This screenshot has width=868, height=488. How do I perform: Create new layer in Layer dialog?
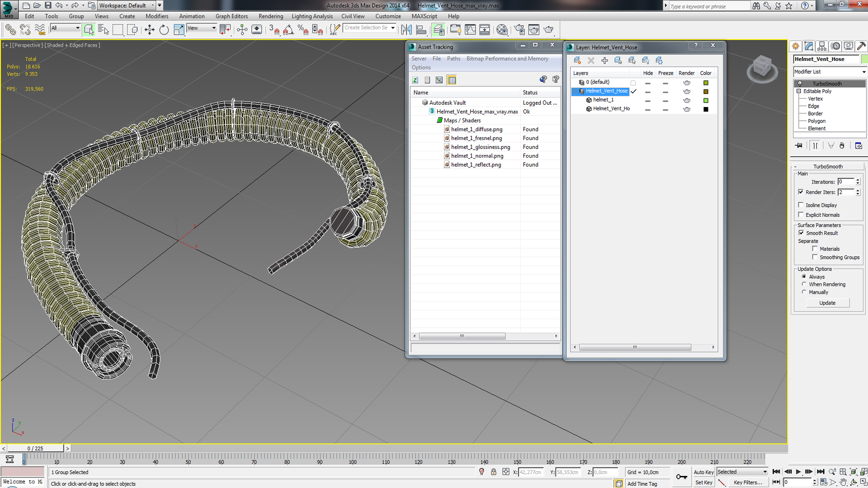(577, 60)
